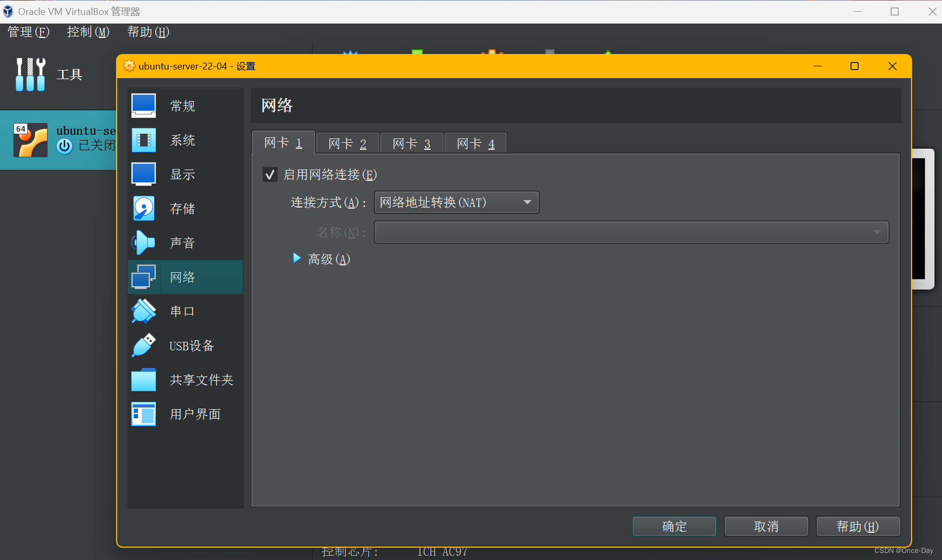Select USB设备 label in settings list

pyautogui.click(x=192, y=346)
